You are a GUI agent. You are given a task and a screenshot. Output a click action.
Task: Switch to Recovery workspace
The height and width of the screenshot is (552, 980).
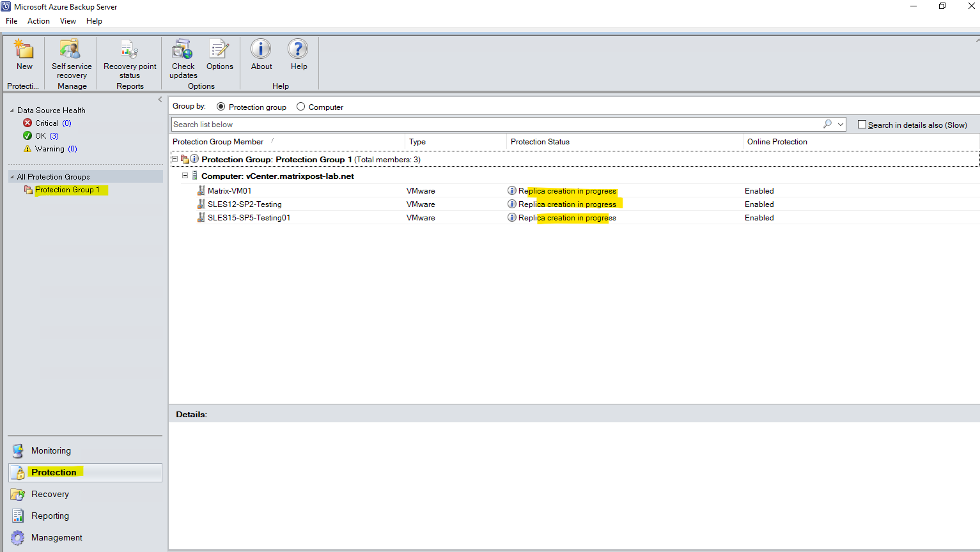click(x=50, y=494)
